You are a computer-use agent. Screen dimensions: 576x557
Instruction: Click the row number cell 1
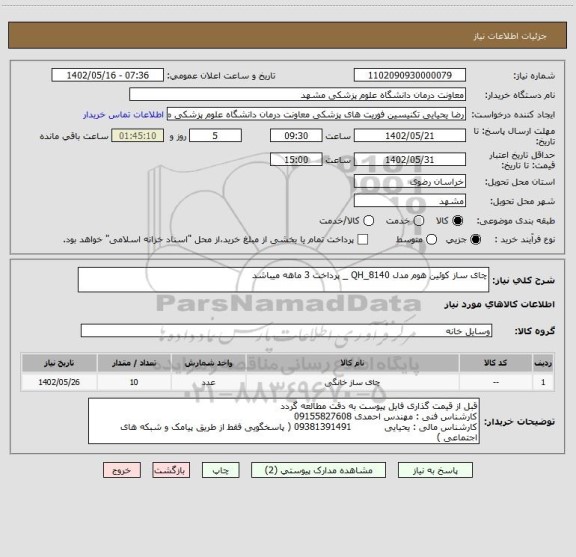(543, 382)
